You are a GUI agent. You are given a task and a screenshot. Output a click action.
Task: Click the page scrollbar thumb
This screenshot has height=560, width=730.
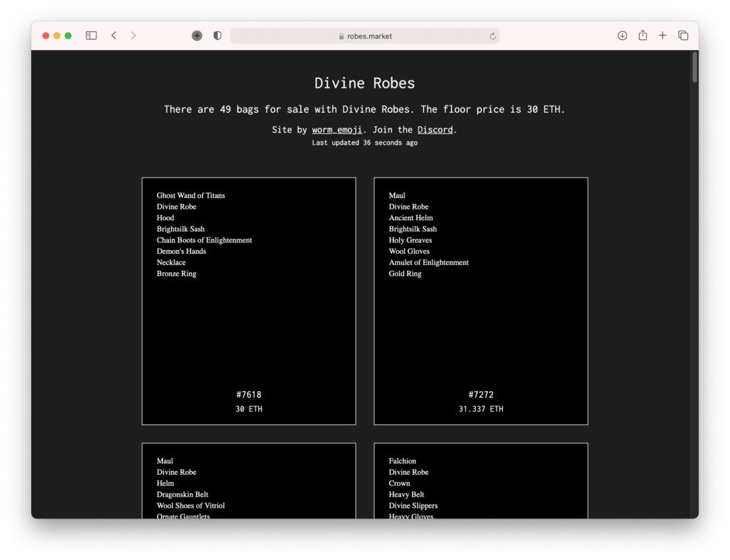tap(694, 68)
